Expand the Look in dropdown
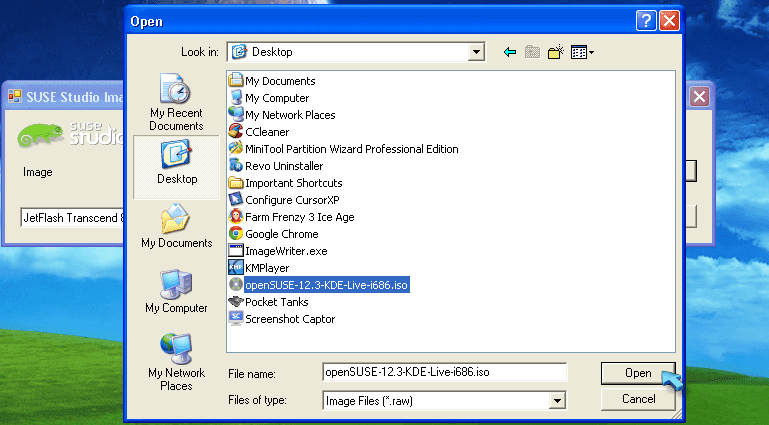 476,52
